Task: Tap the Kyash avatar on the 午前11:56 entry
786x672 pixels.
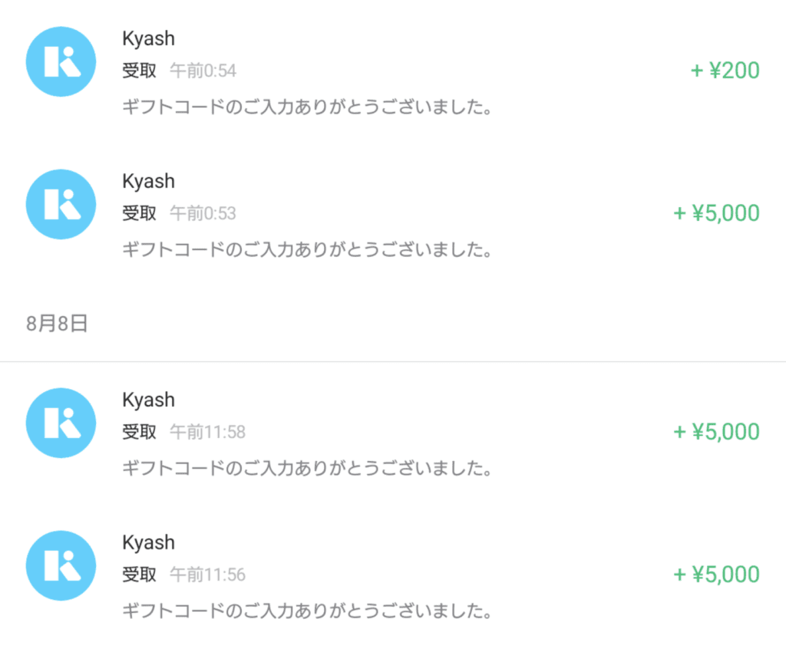Action: click(x=61, y=566)
